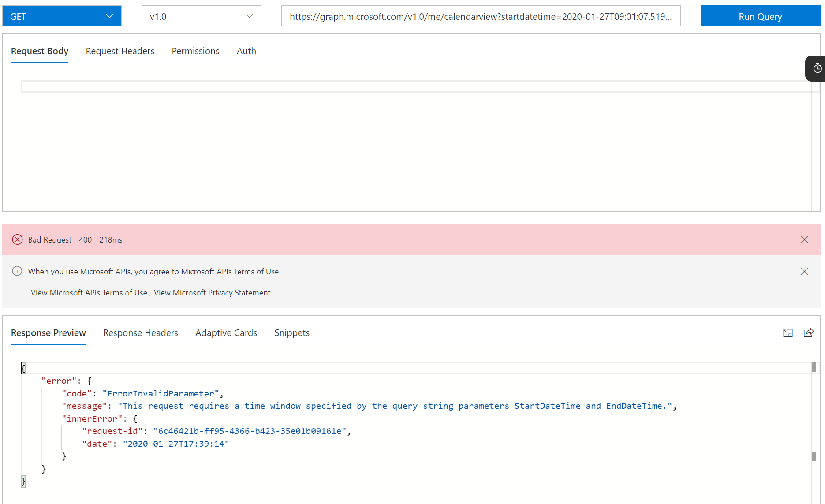Switch to the Request Headers tab
Image resolution: width=825 pixels, height=504 pixels.
(x=120, y=51)
